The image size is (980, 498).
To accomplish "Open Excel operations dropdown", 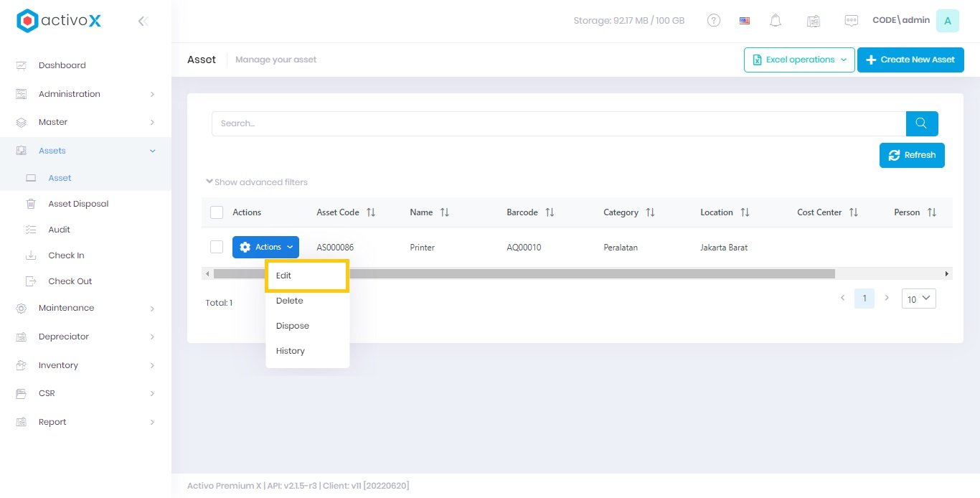I will [799, 60].
